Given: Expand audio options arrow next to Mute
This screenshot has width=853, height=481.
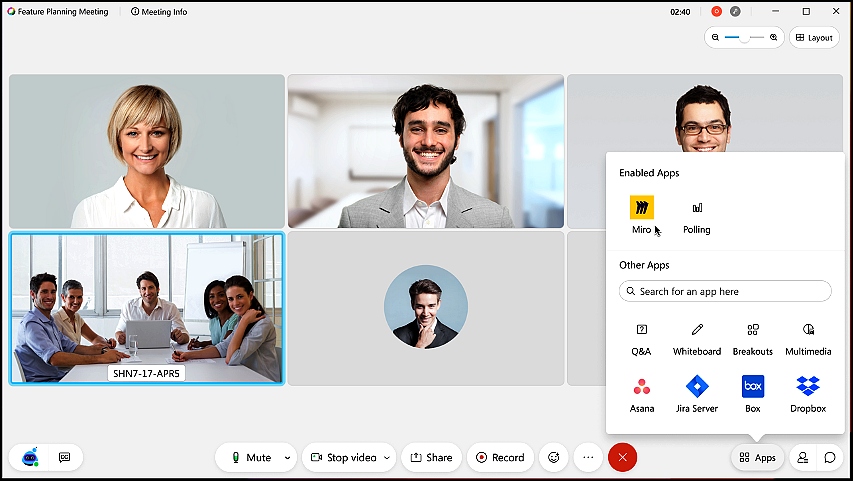Looking at the screenshot, I should point(287,458).
